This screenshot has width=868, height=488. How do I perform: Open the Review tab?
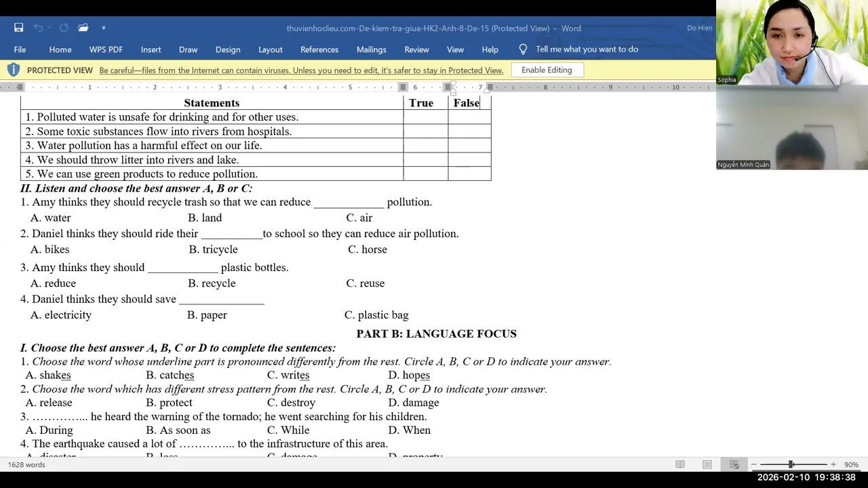[416, 49]
